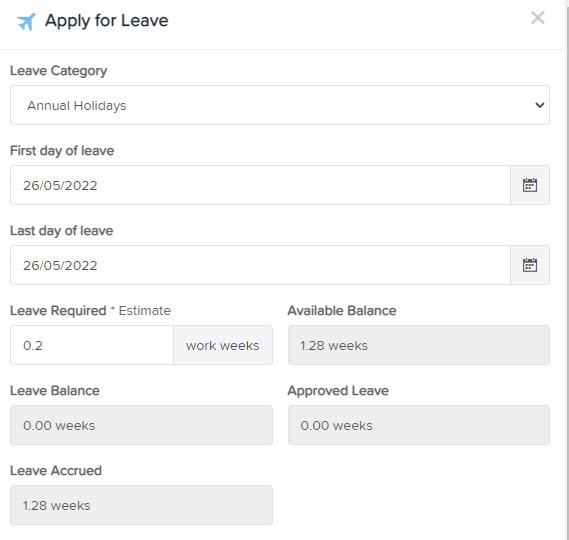569x540 pixels.
Task: Open the Leave Category dropdown
Action: click(x=280, y=105)
